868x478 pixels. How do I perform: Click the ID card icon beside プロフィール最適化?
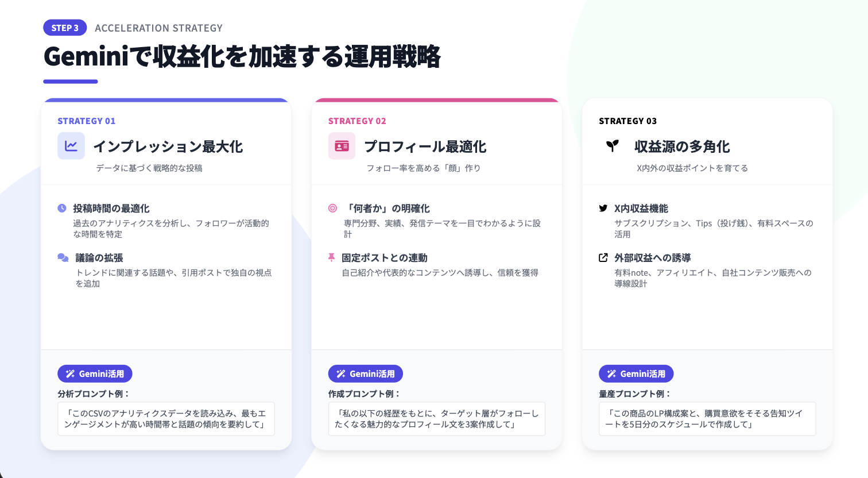[342, 146]
